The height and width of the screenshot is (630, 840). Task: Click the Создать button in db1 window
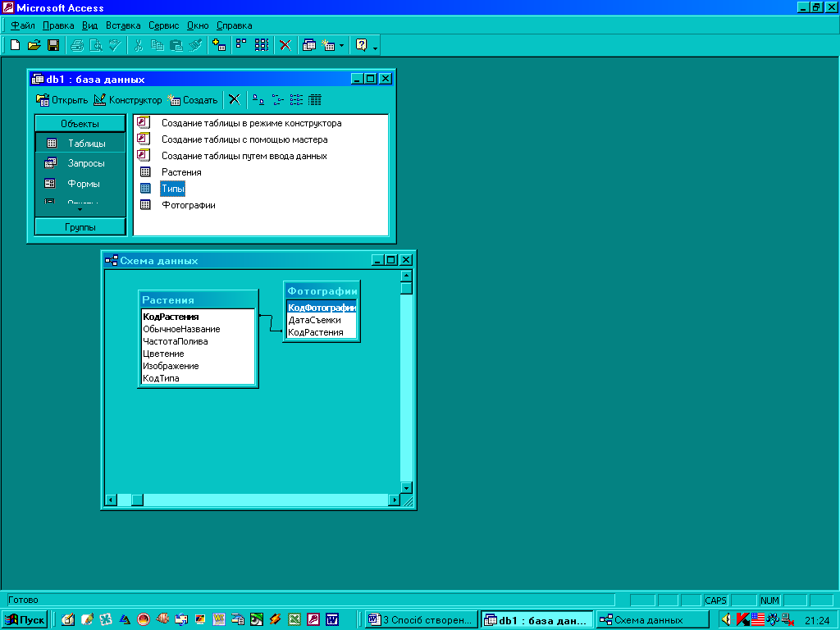tap(193, 100)
